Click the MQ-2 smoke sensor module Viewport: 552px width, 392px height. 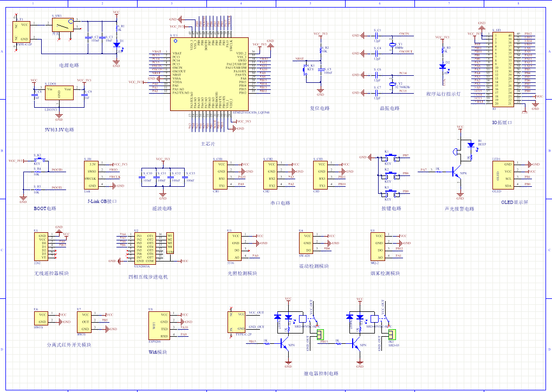(378, 246)
